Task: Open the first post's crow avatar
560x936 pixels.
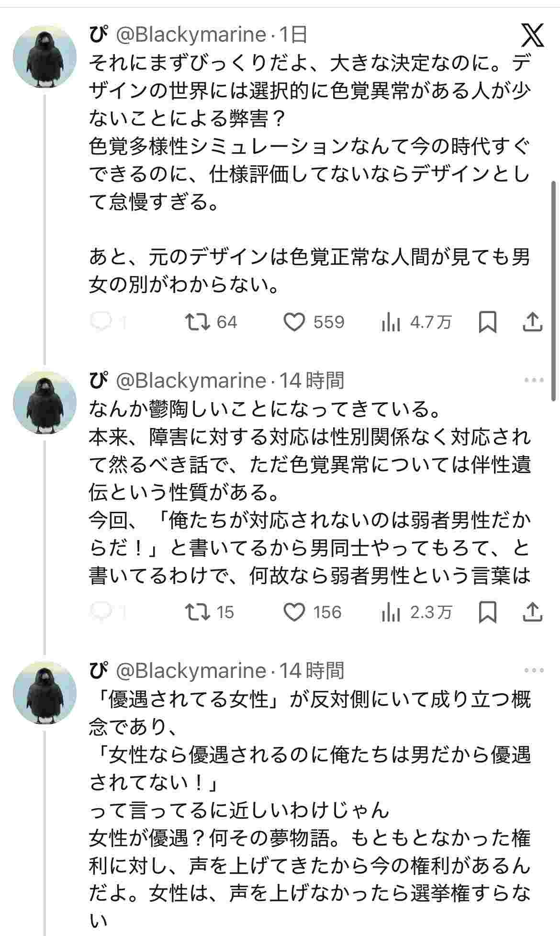Action: 45,56
